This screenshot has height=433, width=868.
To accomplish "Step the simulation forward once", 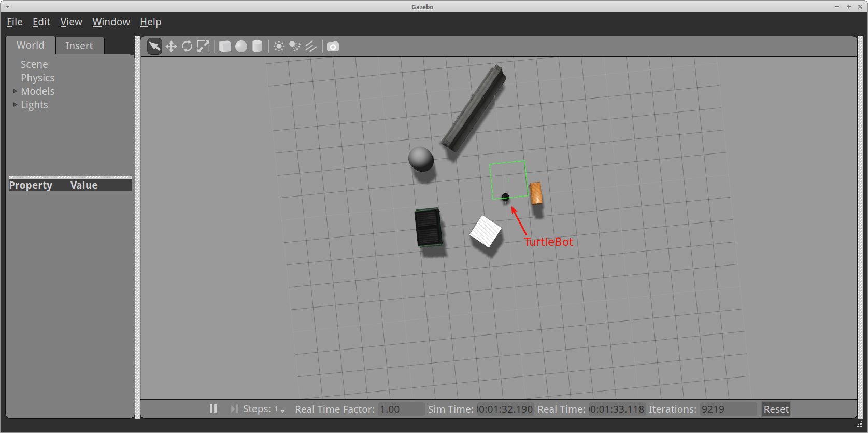I will tap(234, 409).
